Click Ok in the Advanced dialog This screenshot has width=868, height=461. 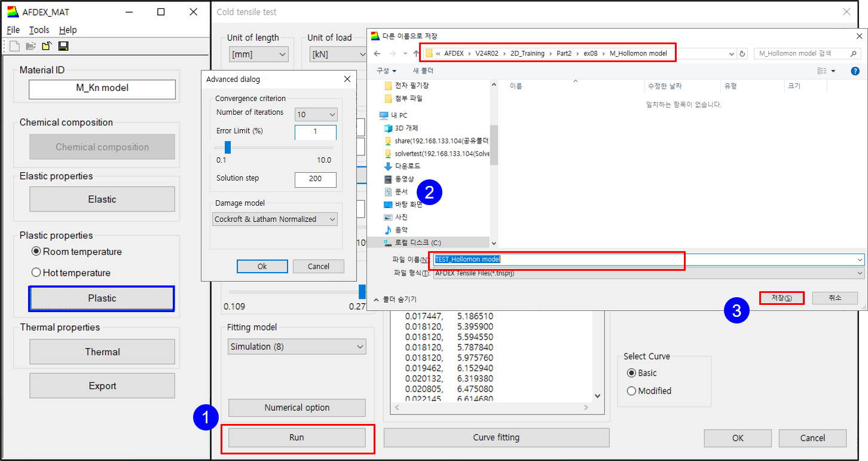click(x=262, y=266)
